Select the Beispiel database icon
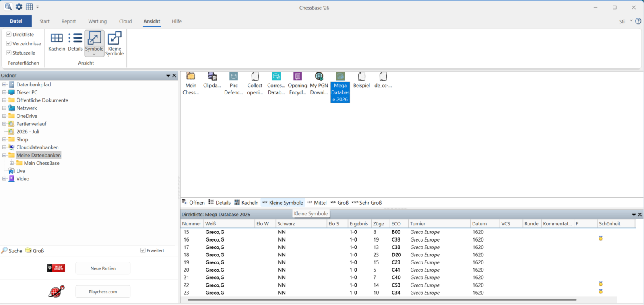The height and width of the screenshot is (305, 644). [361, 80]
